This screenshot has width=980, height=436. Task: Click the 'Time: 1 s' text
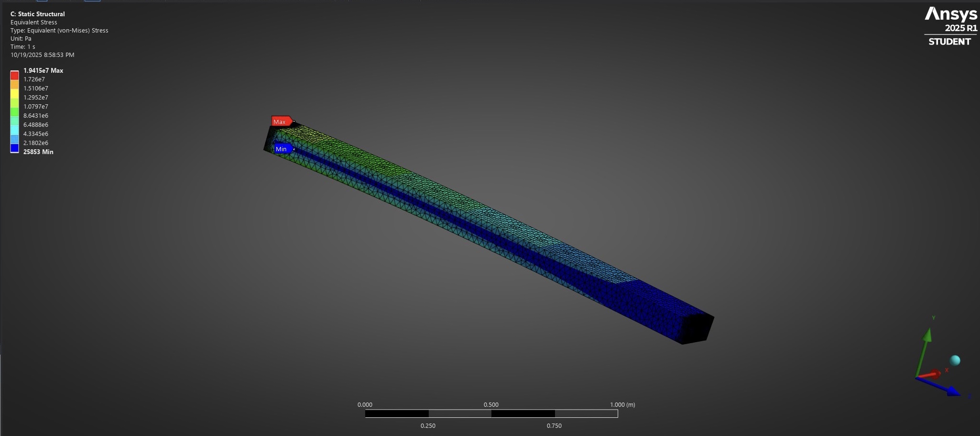23,46
